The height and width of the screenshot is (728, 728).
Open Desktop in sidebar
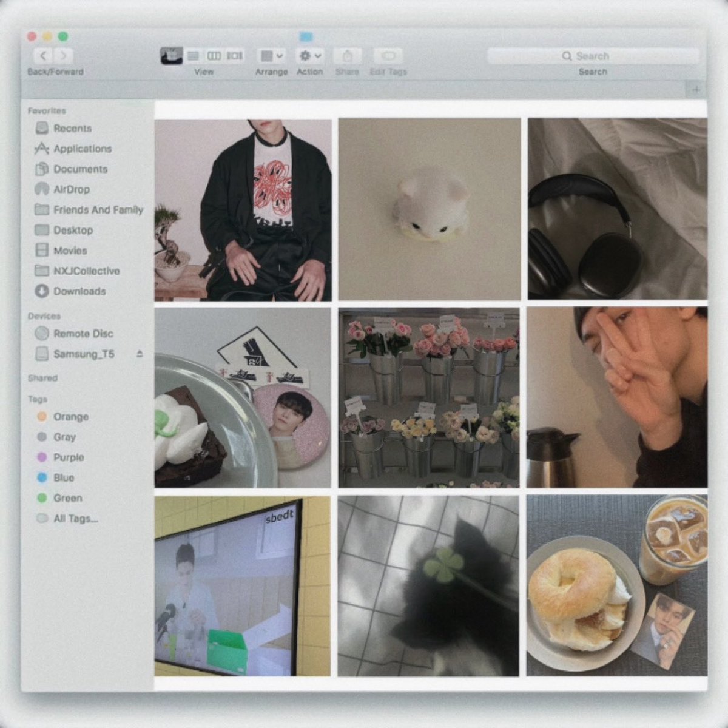point(73,231)
